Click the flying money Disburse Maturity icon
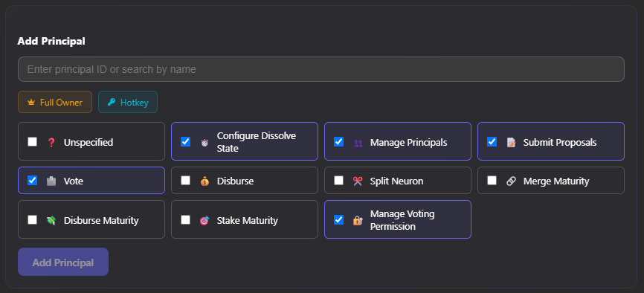This screenshot has height=293, width=644. pyautogui.click(x=51, y=221)
